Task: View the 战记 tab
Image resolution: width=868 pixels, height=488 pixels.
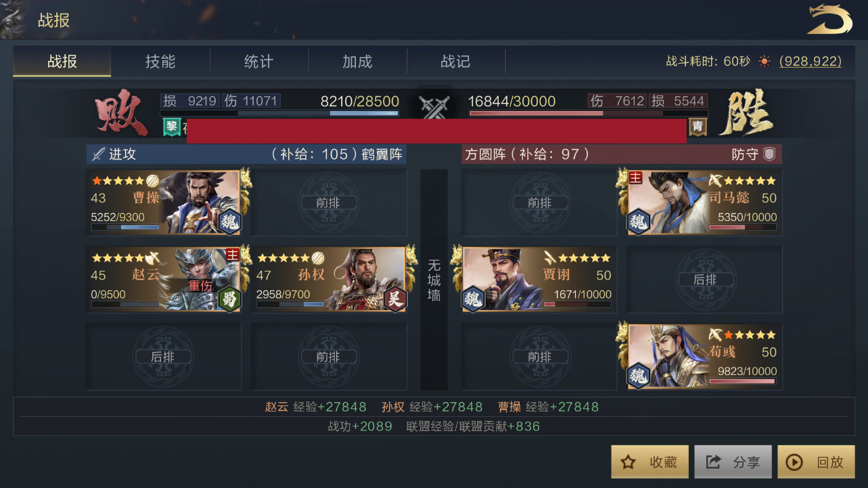Action: click(455, 62)
